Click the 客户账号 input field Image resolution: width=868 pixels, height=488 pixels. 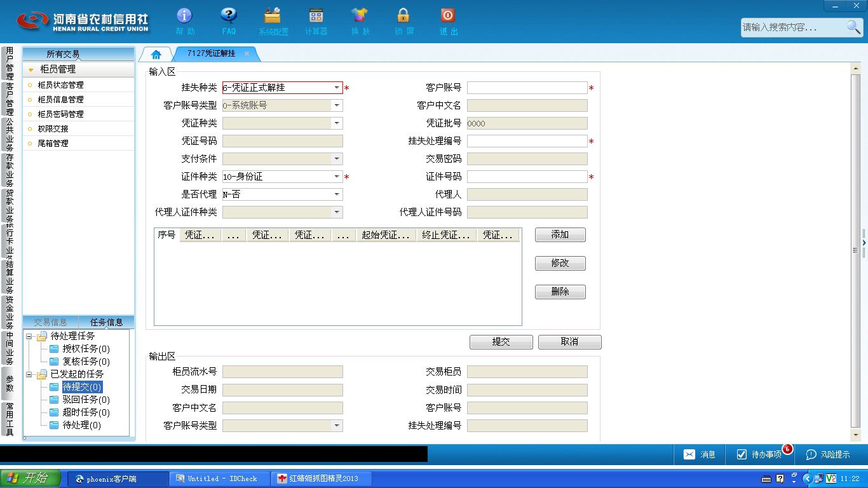click(527, 88)
